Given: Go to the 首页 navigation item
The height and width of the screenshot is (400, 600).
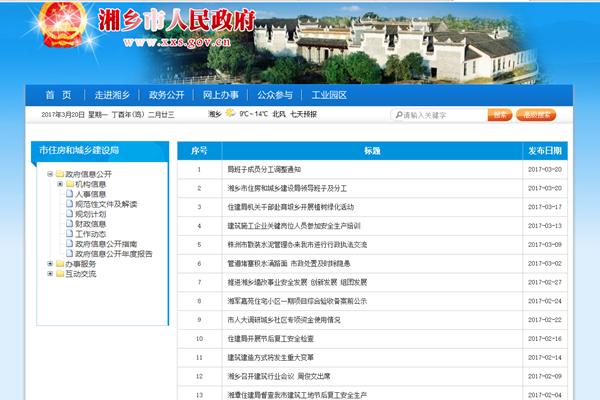Looking at the screenshot, I should 58,95.
